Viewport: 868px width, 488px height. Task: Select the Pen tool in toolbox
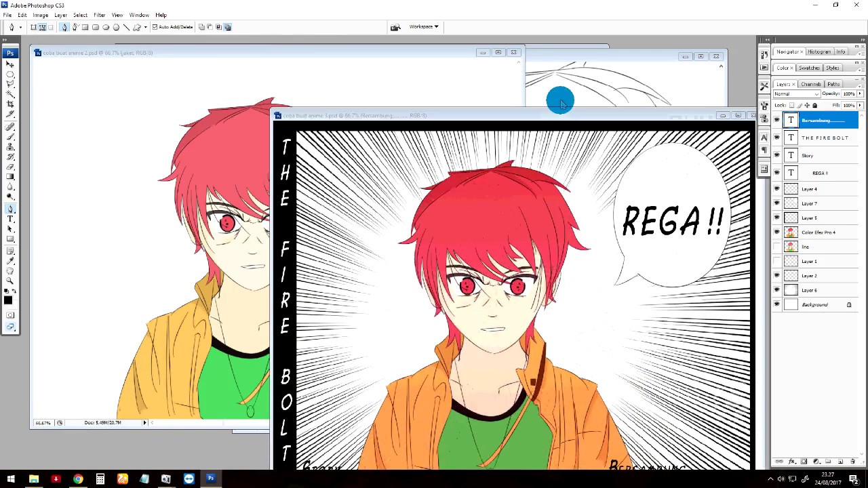[x=9, y=207]
